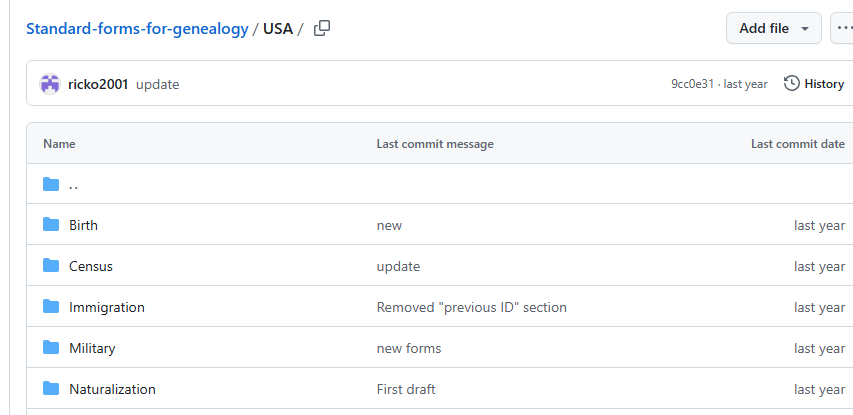Open the more options ellipsis menu

(x=843, y=28)
